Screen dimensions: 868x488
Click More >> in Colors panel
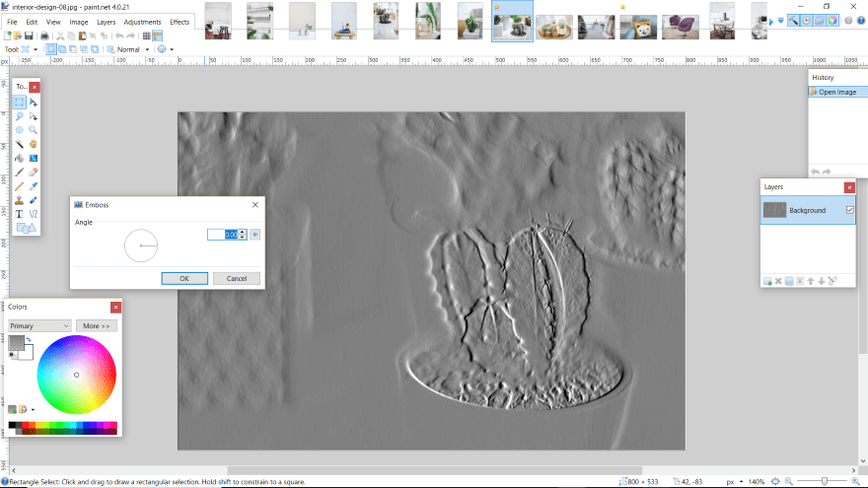96,325
